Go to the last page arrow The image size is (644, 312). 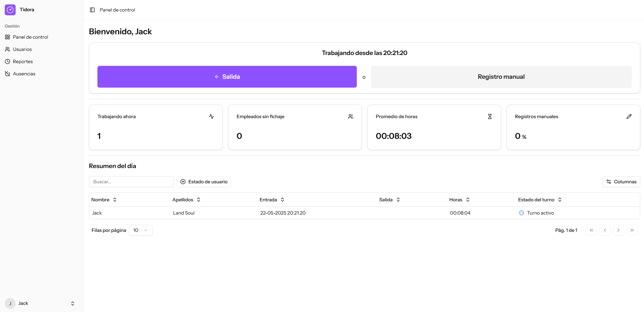click(x=632, y=230)
